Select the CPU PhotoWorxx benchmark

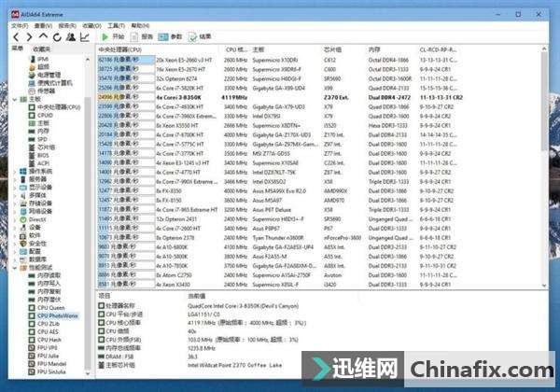pos(58,316)
